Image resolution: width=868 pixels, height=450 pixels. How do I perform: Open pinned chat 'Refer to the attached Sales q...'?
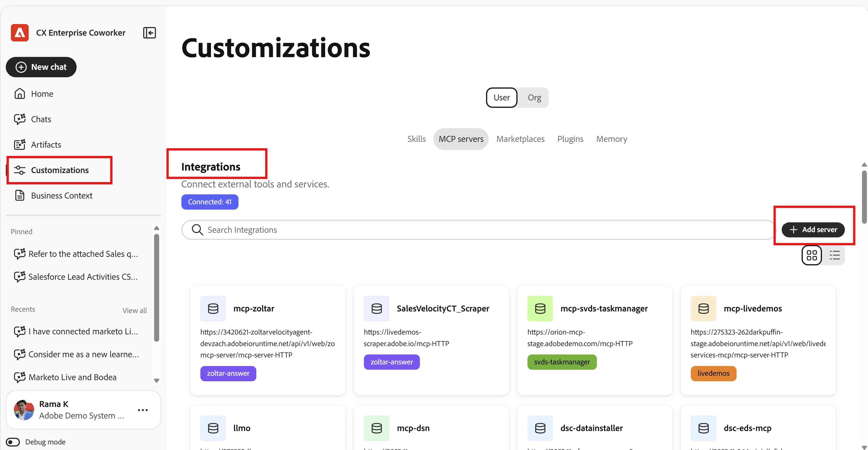pos(77,254)
